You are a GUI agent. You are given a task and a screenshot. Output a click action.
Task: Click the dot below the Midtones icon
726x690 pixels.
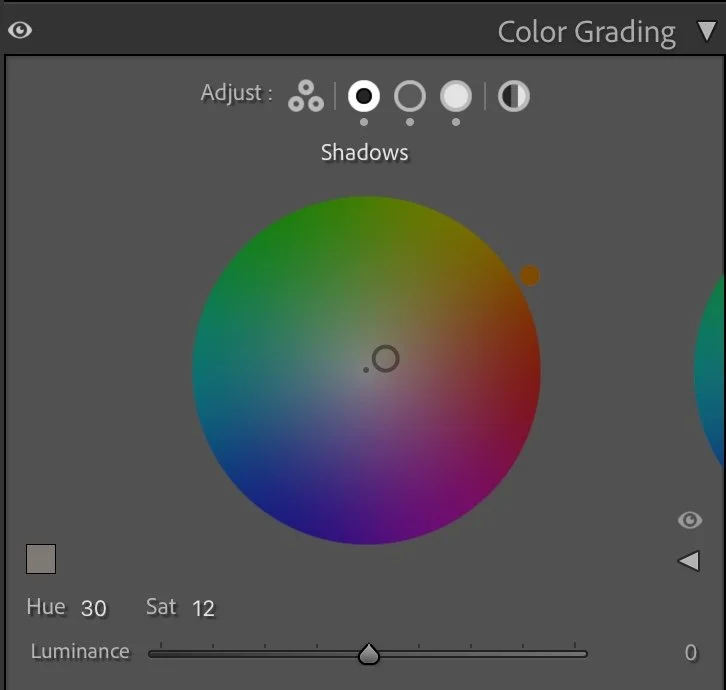410,122
